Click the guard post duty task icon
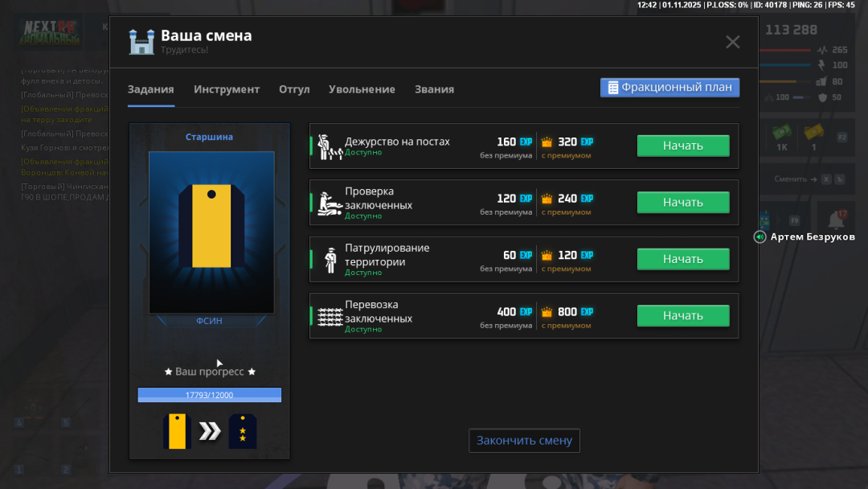 [330, 146]
